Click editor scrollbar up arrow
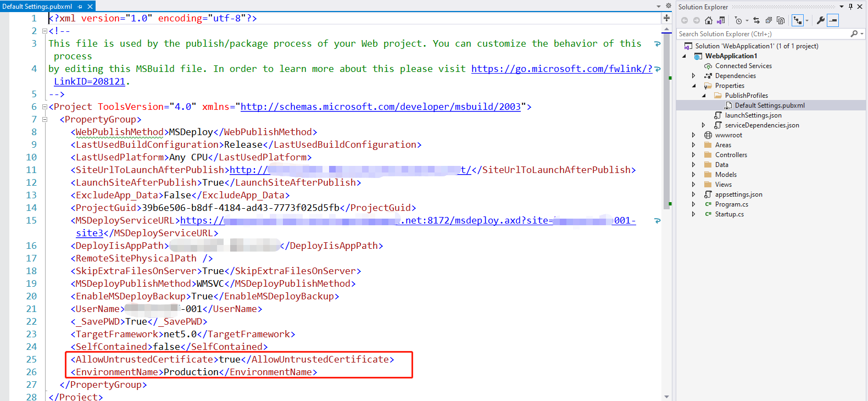Screen dimensions: 868x401 point(667,29)
